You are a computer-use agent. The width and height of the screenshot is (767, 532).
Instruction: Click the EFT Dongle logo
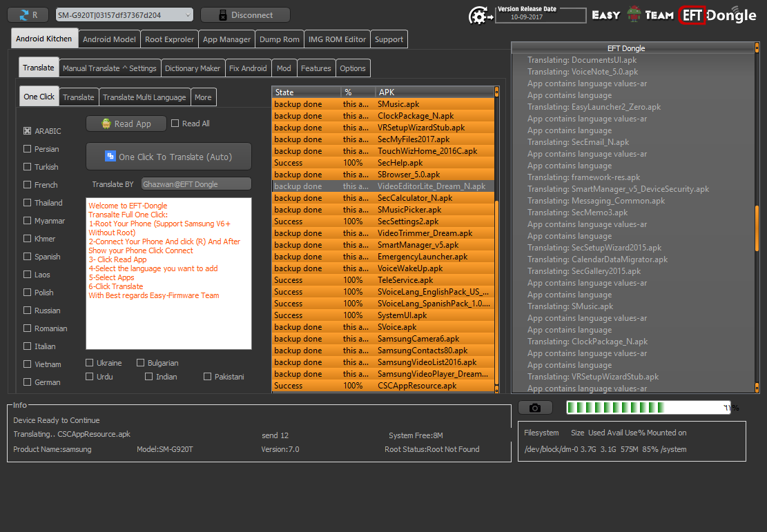(x=718, y=15)
